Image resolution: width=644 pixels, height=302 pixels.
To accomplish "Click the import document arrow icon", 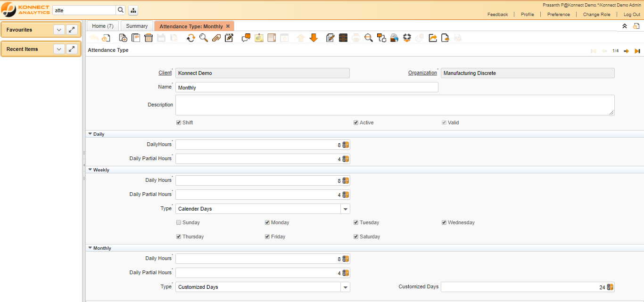I will [445, 38].
